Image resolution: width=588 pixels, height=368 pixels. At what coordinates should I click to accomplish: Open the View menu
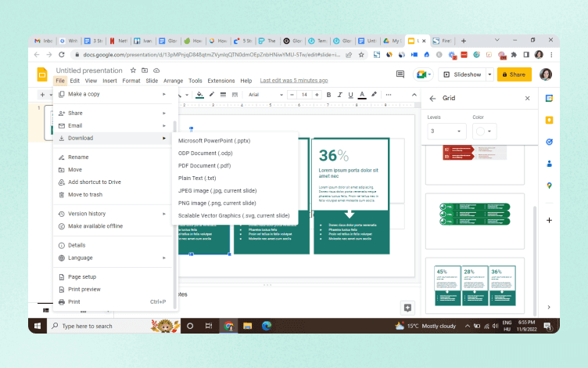tap(91, 81)
